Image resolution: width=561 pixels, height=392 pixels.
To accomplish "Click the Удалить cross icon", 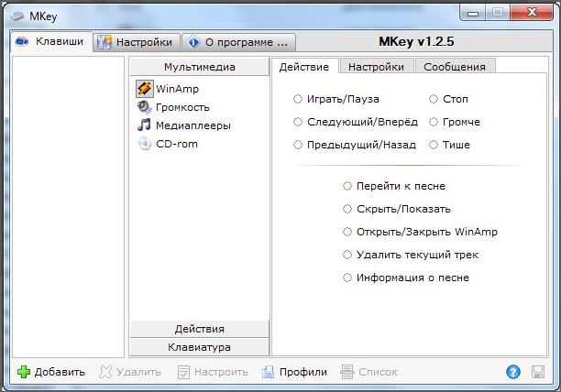I will click(105, 372).
